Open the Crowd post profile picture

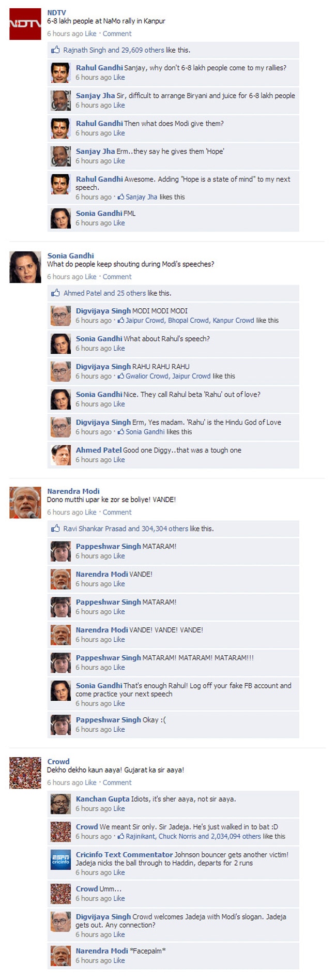point(25,773)
